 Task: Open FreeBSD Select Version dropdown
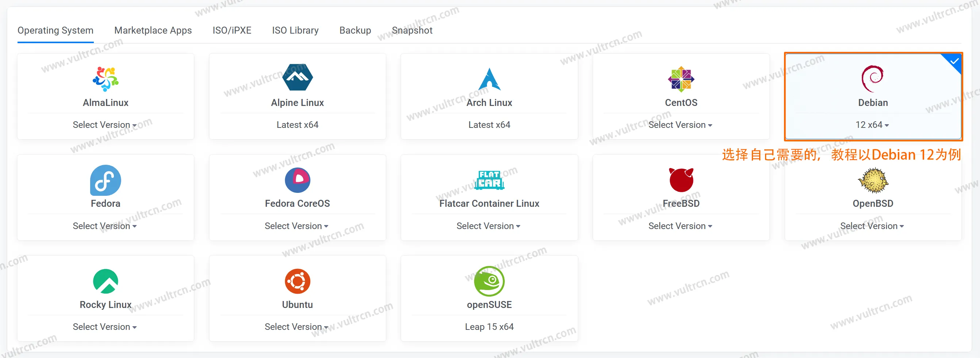click(680, 226)
